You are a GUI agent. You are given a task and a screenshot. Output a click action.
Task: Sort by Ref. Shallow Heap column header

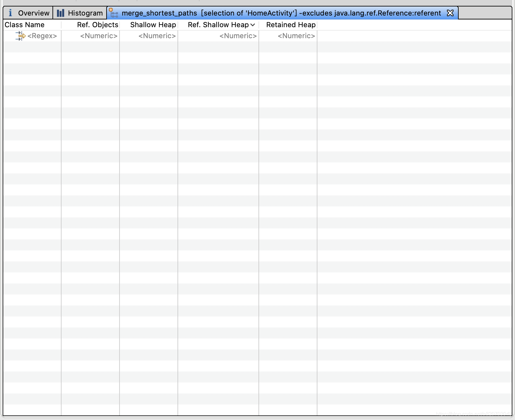pos(218,25)
